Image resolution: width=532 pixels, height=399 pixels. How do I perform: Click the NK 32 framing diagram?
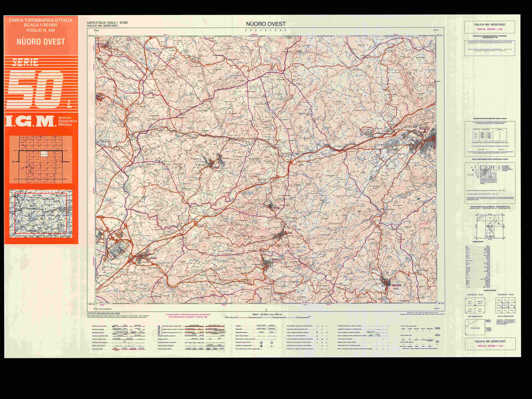490,226
